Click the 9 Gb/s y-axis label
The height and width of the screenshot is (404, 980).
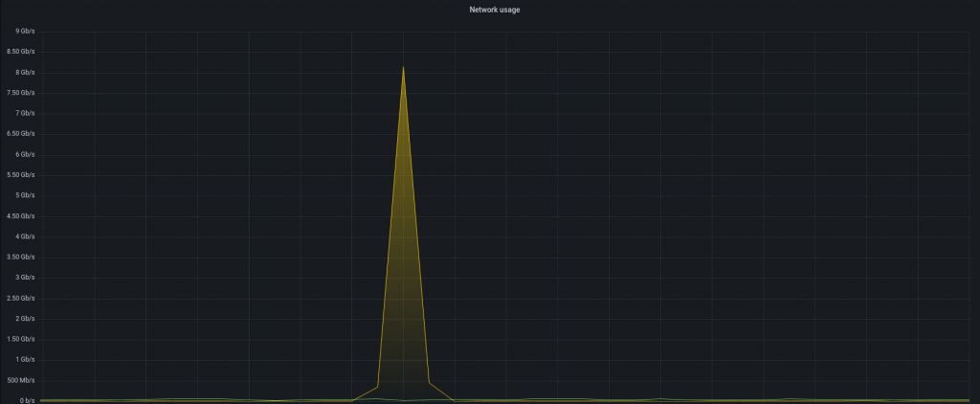(x=21, y=32)
